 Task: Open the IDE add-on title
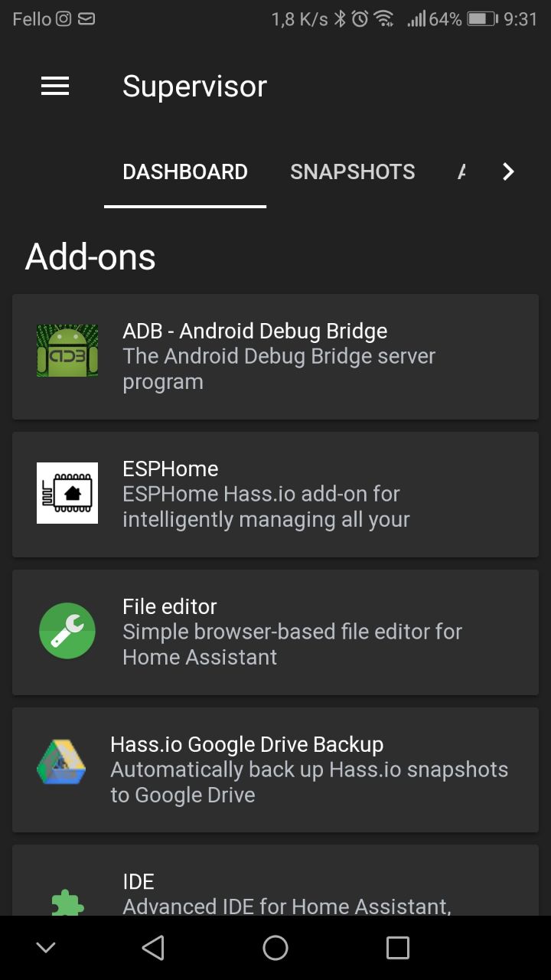click(139, 881)
